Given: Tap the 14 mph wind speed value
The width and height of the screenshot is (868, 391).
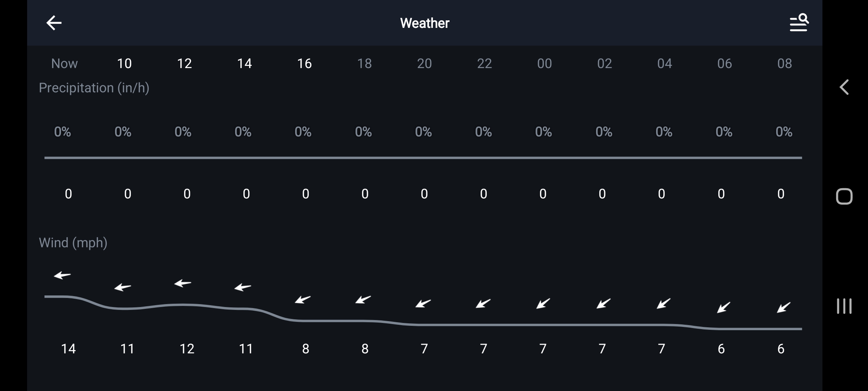Looking at the screenshot, I should click(x=68, y=349).
